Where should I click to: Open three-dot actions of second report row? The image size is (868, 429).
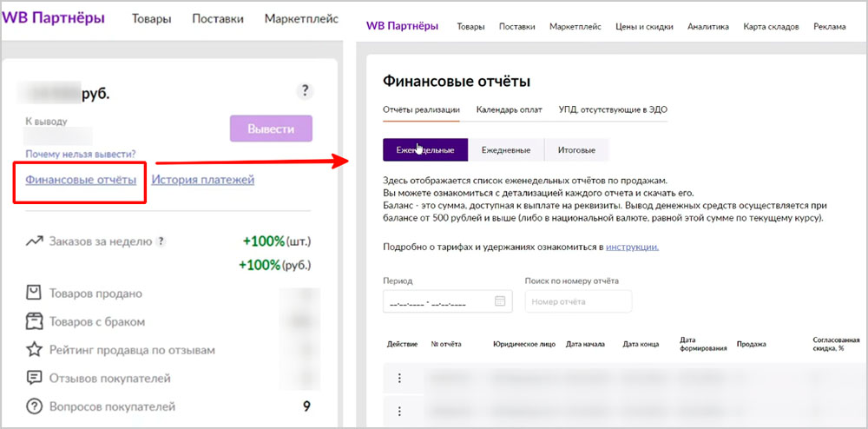click(399, 411)
